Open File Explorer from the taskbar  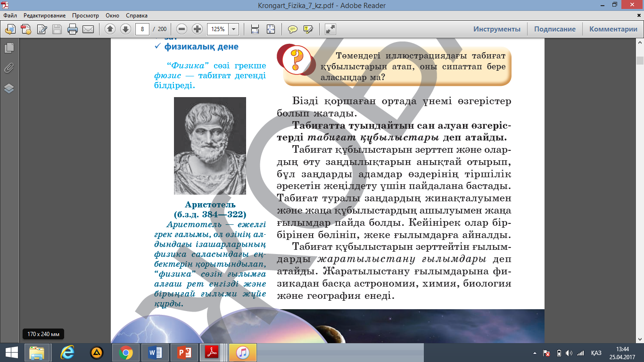pos(37,352)
